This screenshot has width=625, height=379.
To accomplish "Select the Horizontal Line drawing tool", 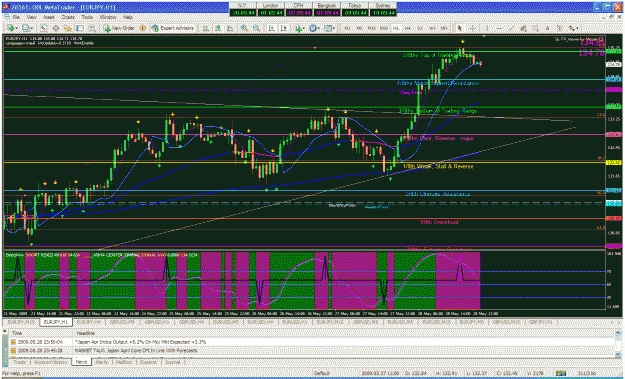I will (x=499, y=28).
